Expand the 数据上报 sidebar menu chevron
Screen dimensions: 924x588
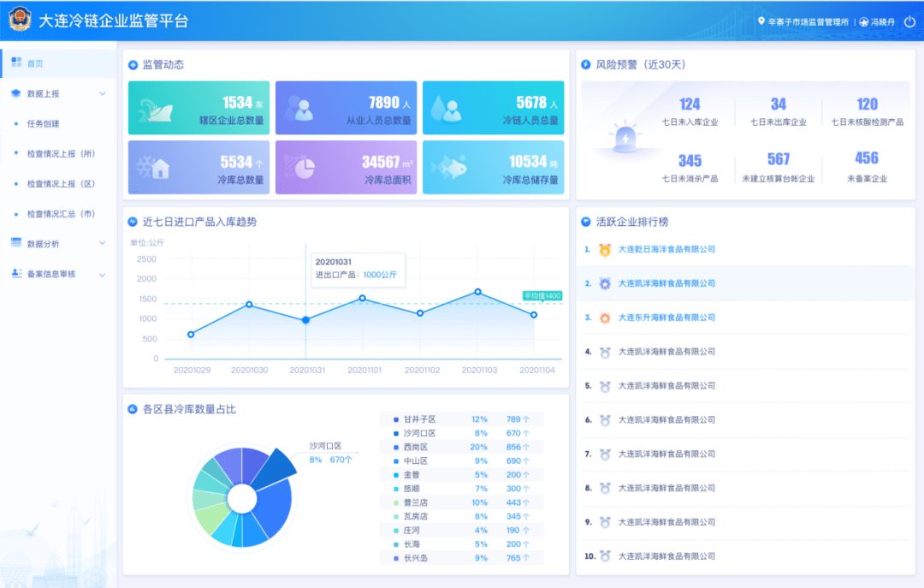pyautogui.click(x=103, y=93)
